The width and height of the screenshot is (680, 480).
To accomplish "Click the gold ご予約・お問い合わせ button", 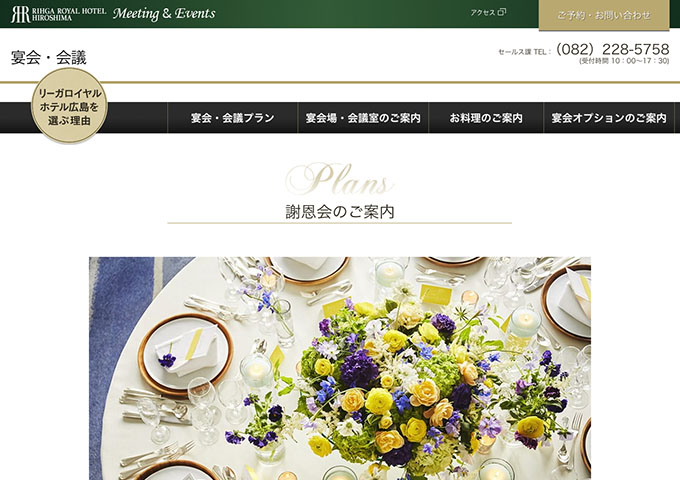I will point(604,15).
